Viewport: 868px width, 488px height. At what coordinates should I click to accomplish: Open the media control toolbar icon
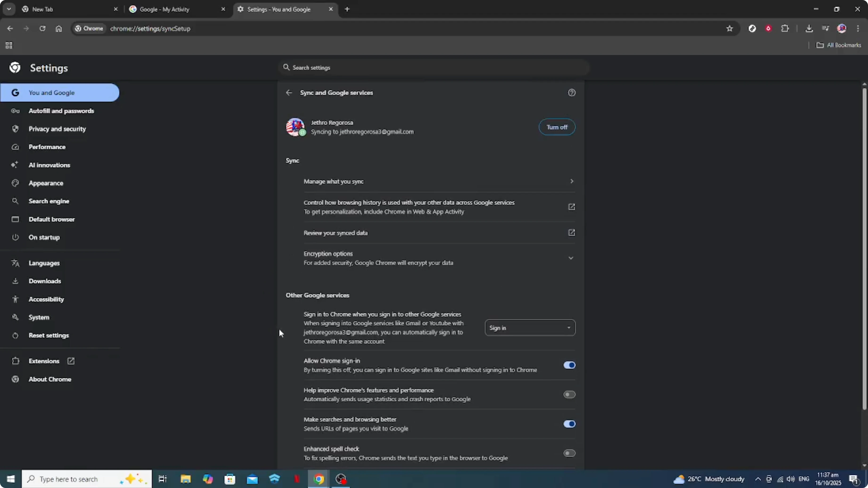[825, 29]
